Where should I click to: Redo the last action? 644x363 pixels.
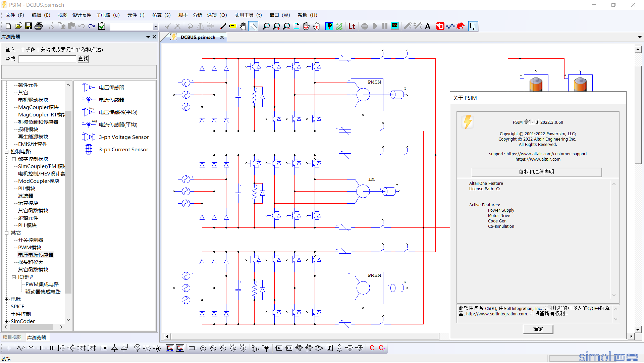[x=92, y=26]
